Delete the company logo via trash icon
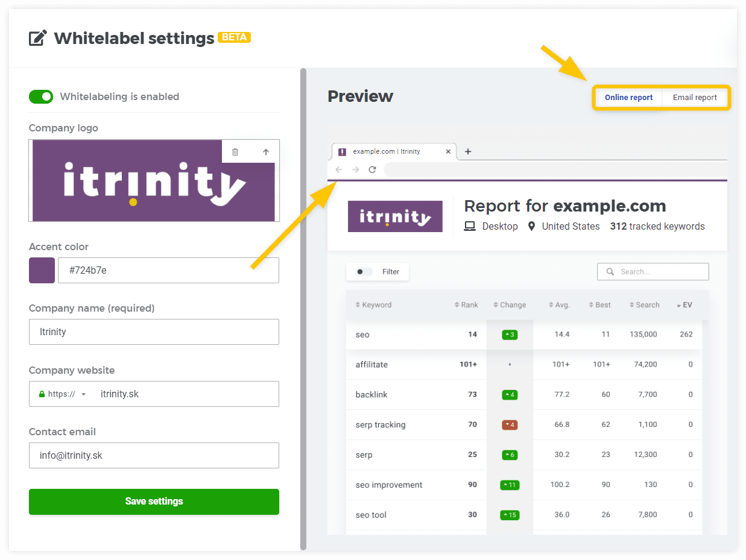The image size is (746, 560). coord(235,151)
